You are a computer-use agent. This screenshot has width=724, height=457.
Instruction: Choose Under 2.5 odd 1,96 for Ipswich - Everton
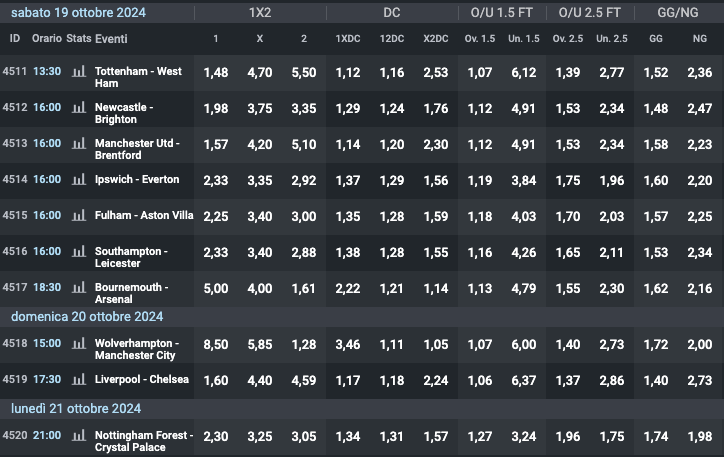pos(612,180)
